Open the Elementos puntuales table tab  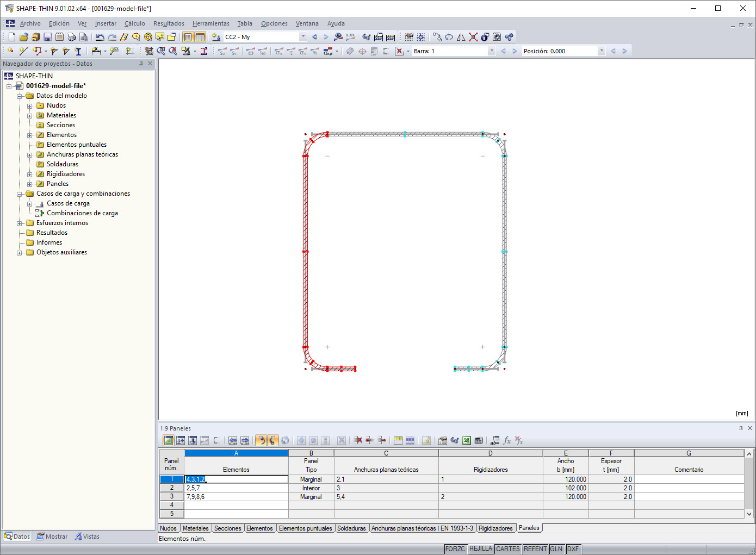[305, 528]
